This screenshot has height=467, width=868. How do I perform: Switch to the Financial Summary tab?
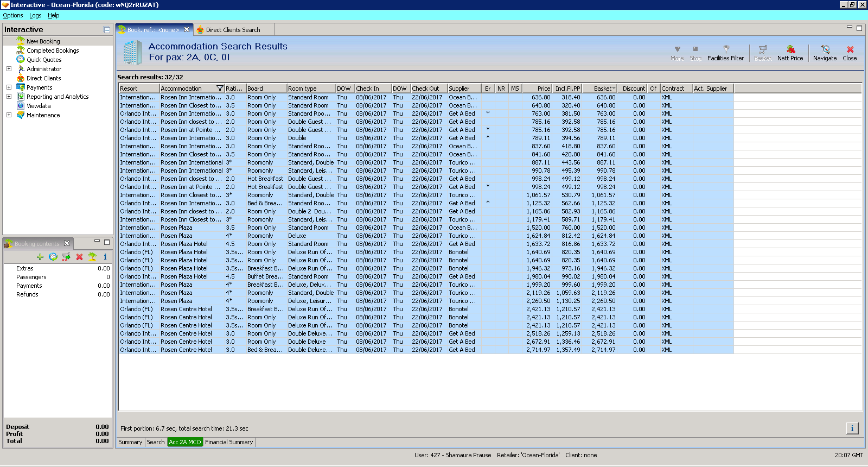(229, 442)
